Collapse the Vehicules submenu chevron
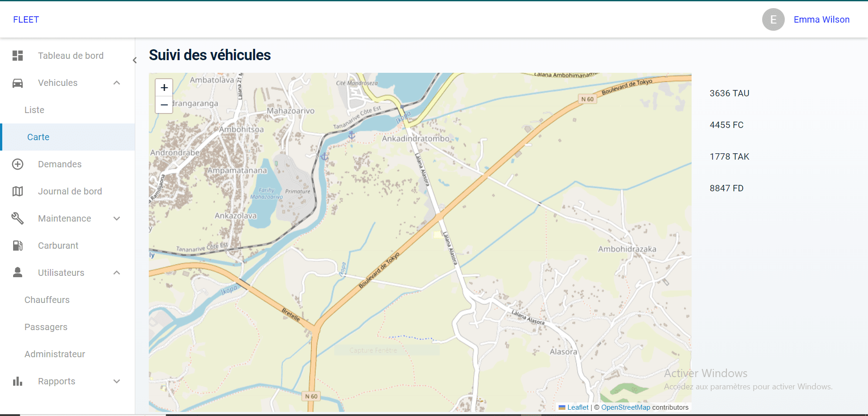Viewport: 868px width, 416px height. [117, 83]
